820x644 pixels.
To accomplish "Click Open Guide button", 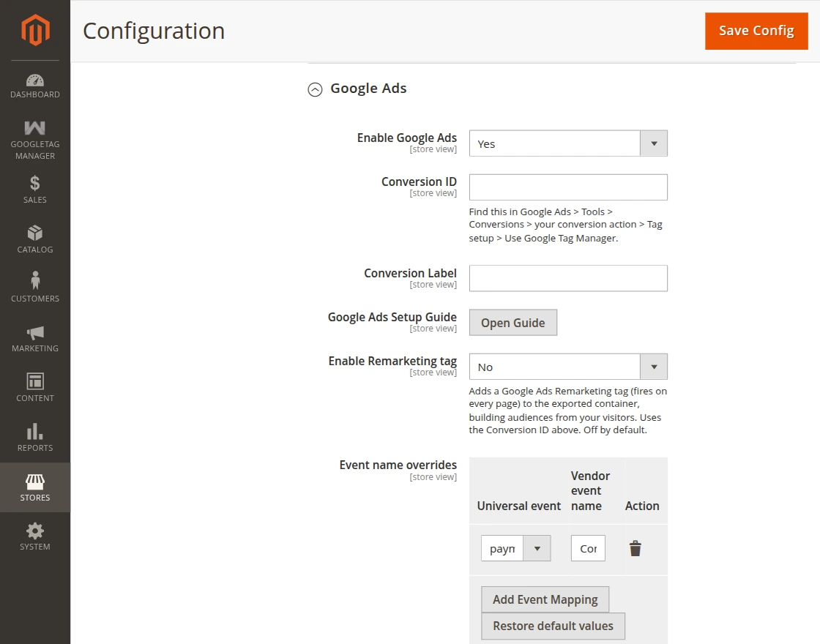I will (x=513, y=323).
